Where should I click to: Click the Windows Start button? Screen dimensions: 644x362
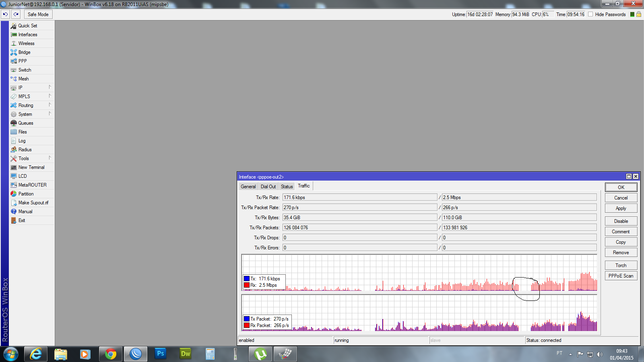pos(11,354)
